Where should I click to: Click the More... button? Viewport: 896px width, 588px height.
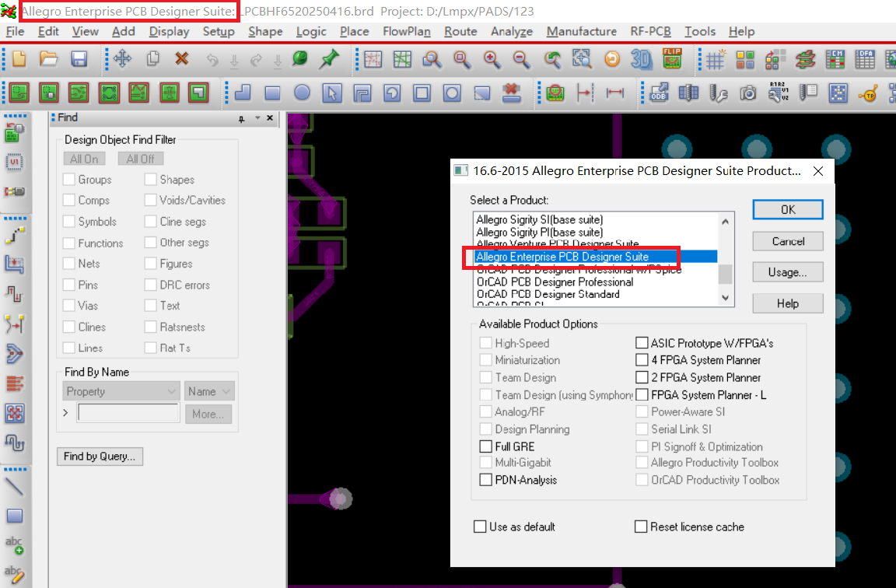coord(208,414)
